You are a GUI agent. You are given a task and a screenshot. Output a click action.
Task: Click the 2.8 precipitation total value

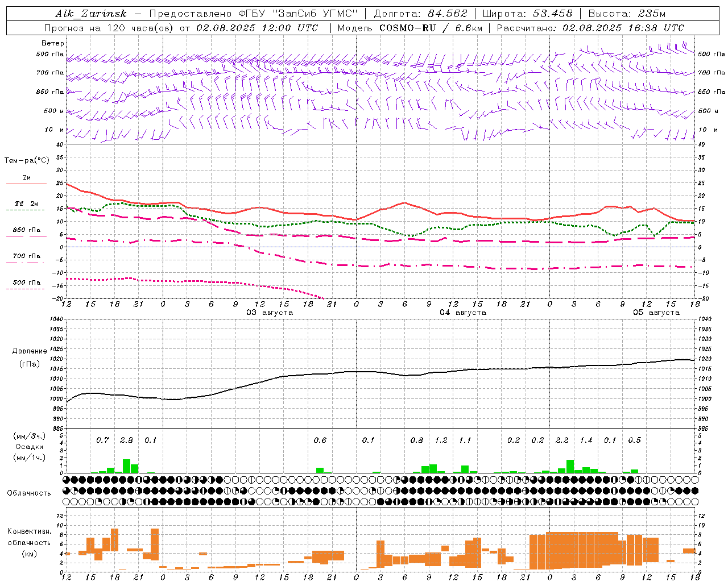coord(126,440)
